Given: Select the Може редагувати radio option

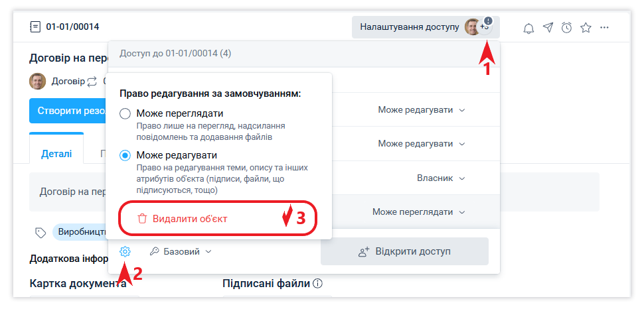Looking at the screenshot, I should [x=125, y=155].
